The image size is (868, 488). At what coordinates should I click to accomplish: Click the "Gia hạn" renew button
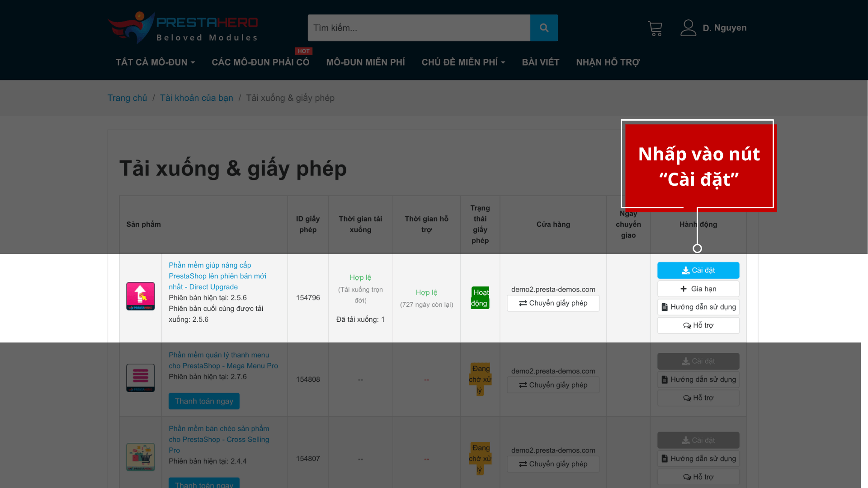click(698, 289)
